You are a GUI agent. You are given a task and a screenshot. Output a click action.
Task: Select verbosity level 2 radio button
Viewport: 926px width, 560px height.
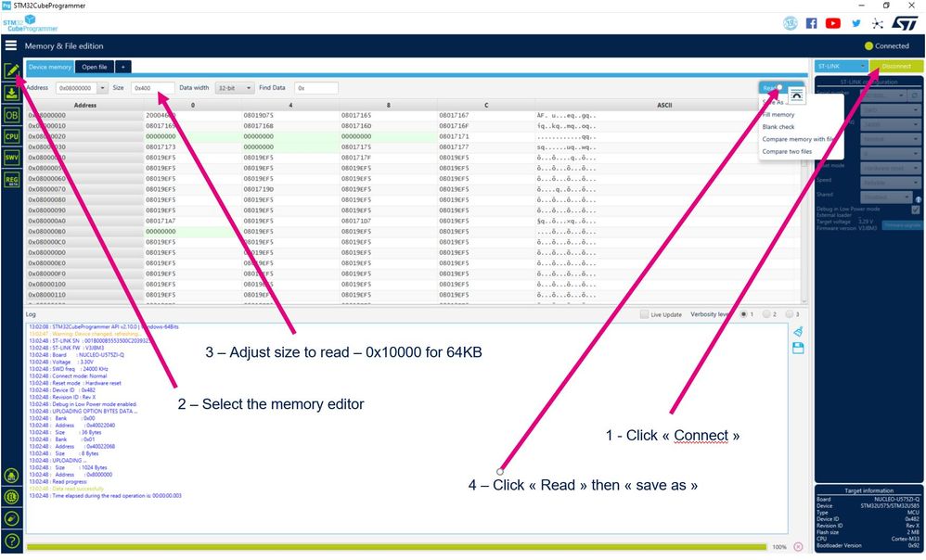(766, 314)
